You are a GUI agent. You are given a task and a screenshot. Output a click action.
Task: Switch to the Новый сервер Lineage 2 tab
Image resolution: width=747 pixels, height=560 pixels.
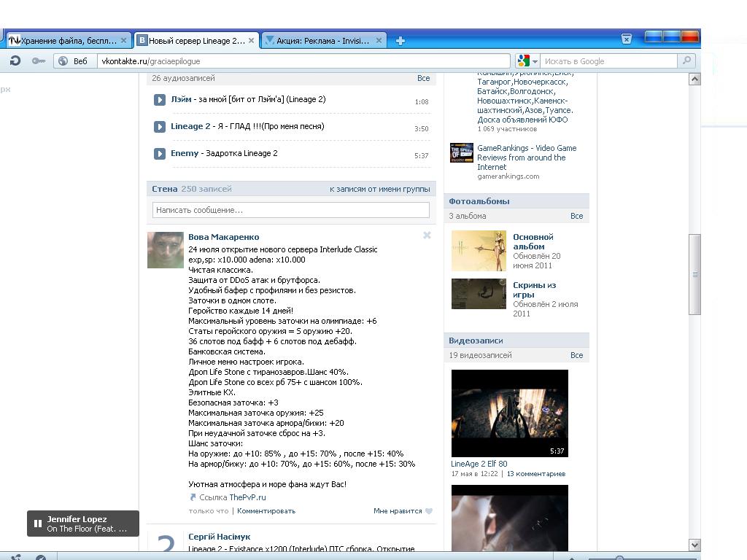click(x=196, y=41)
